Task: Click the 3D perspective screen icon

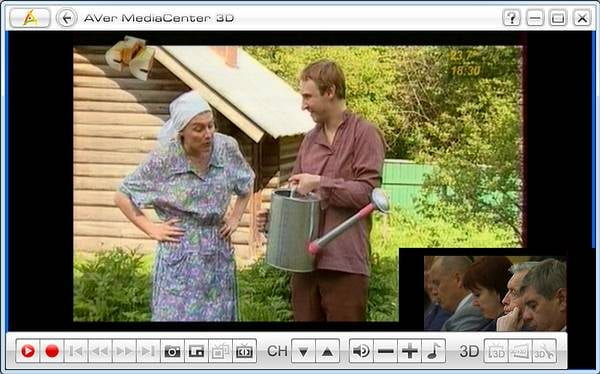Action: click(x=520, y=351)
